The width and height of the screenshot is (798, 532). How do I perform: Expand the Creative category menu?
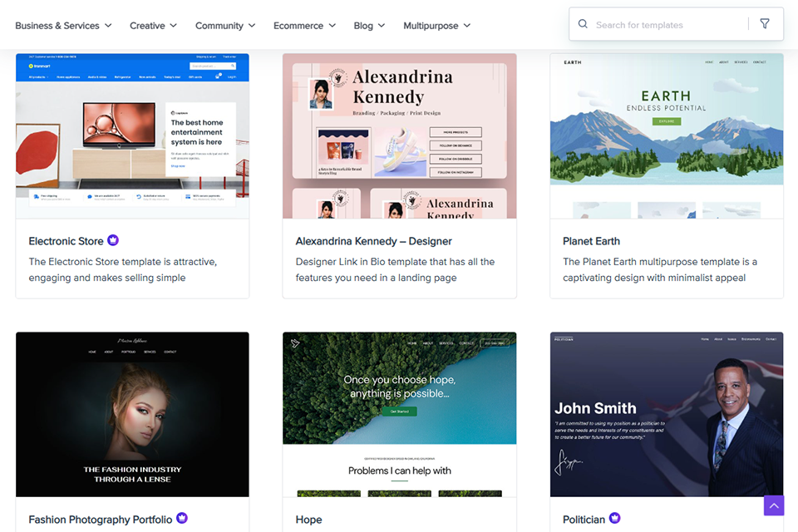tap(153, 26)
